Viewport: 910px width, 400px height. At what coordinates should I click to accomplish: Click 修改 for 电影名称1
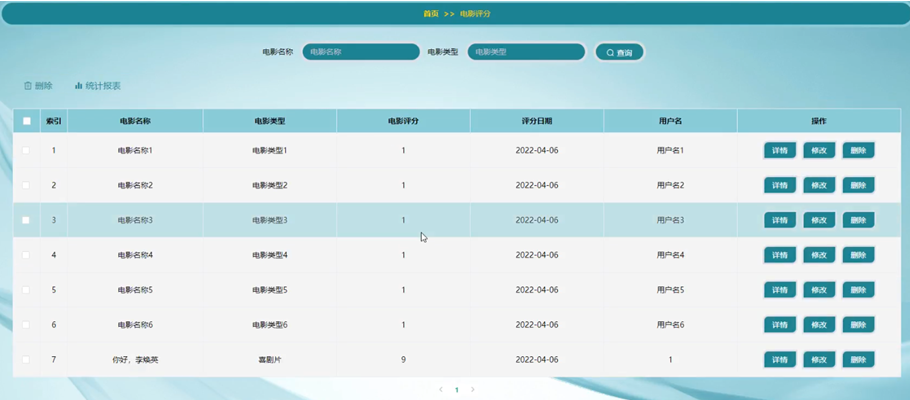click(x=819, y=150)
